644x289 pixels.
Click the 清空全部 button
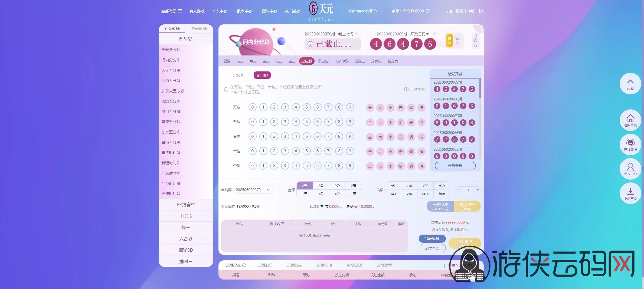click(432, 248)
